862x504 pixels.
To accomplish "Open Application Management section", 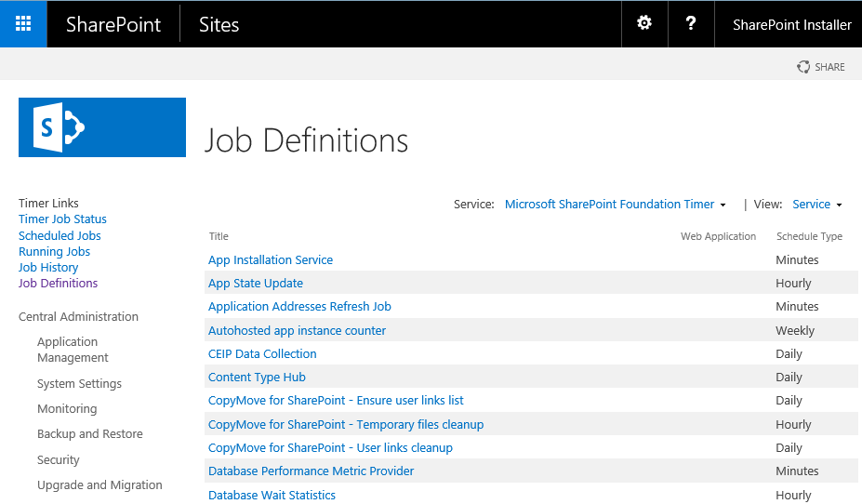I will pos(73,350).
